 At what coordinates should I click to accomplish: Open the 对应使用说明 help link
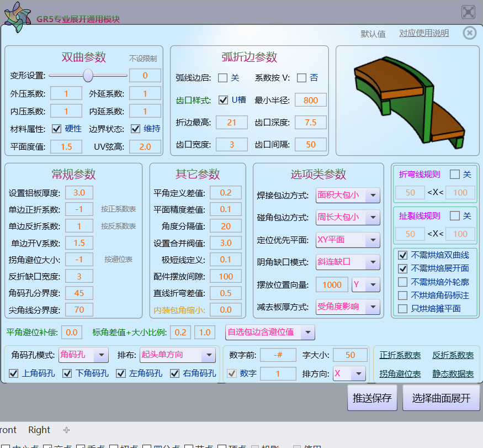click(423, 33)
